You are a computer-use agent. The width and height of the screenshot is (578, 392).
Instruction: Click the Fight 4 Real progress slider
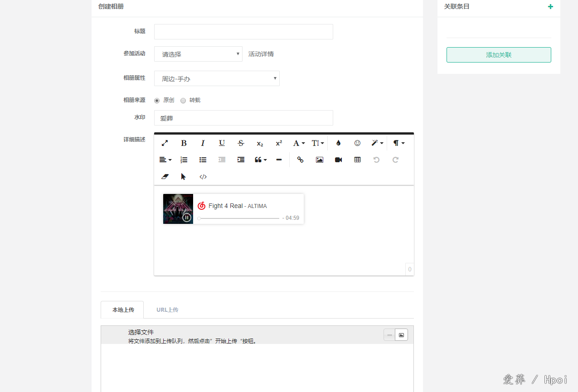click(239, 218)
